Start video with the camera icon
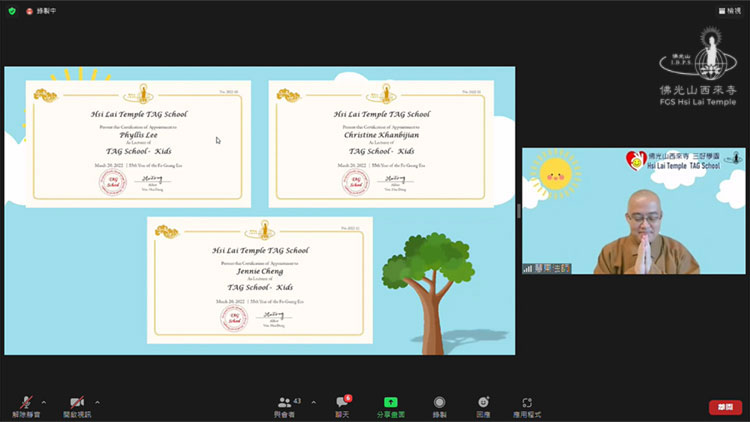Screen dimensions: 750x422 (77, 407)
